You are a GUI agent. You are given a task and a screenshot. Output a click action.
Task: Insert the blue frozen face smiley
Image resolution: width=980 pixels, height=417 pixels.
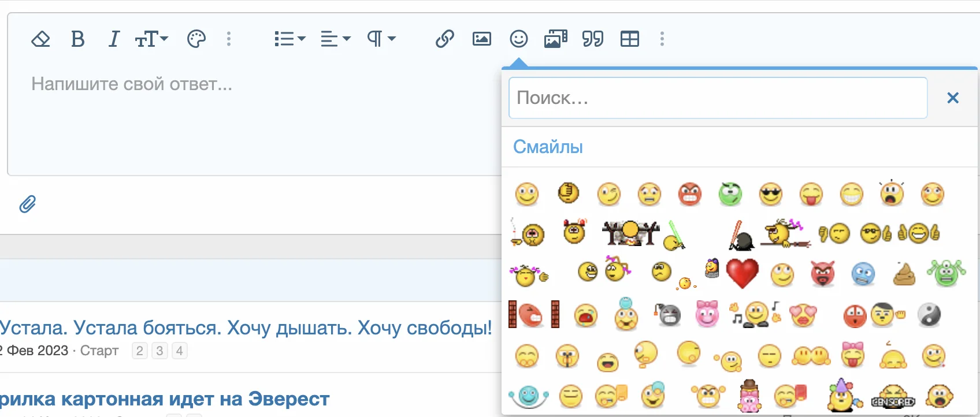click(863, 274)
